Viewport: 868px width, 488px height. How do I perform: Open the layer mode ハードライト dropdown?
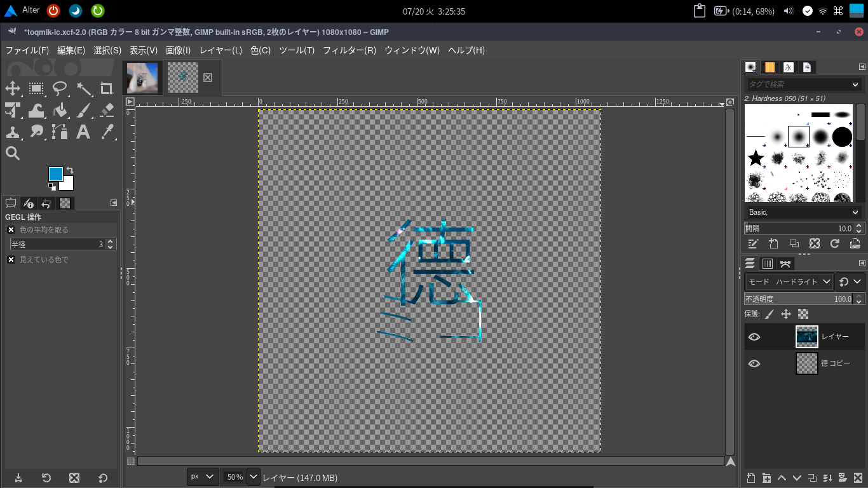(790, 281)
